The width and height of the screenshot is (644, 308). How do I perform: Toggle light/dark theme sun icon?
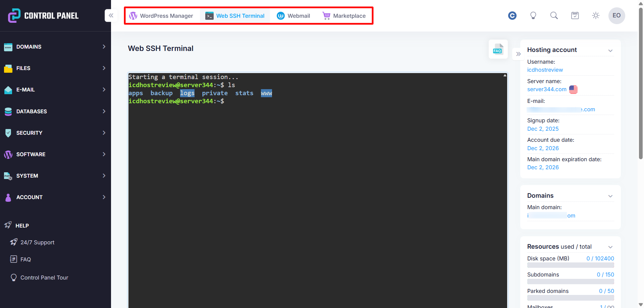[596, 15]
